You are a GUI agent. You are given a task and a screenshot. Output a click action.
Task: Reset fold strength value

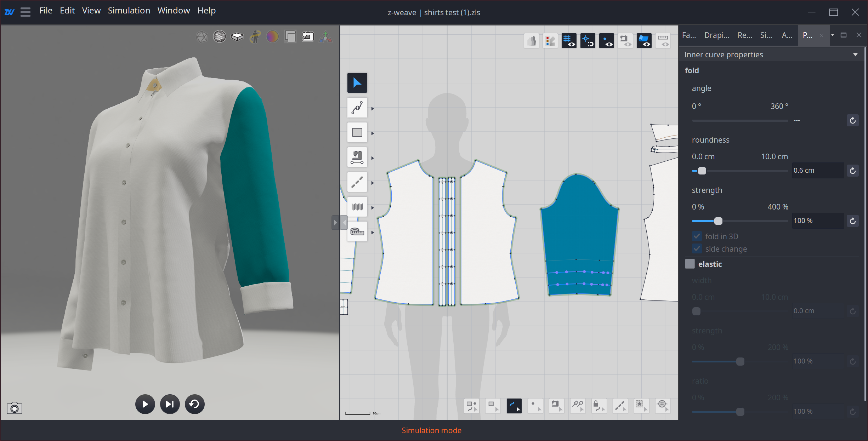point(852,221)
